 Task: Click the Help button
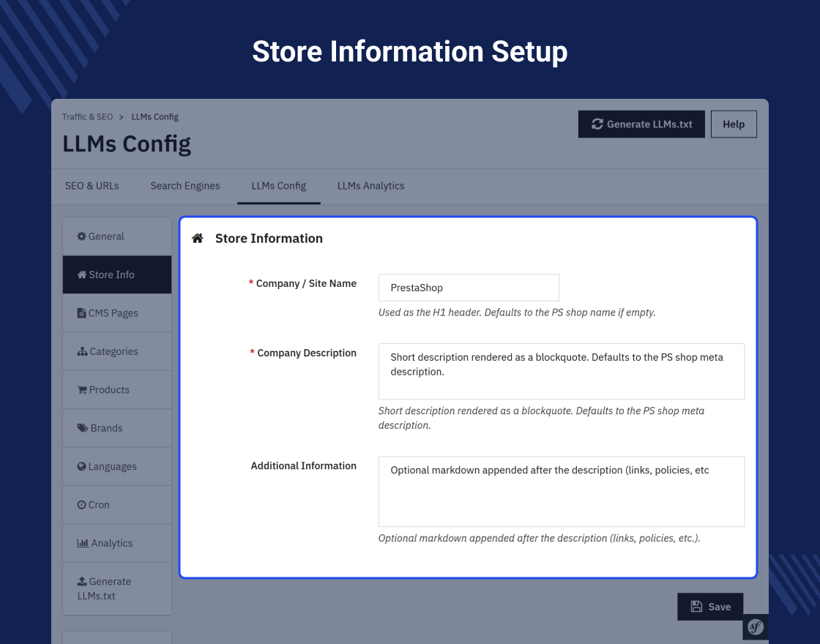pos(734,124)
